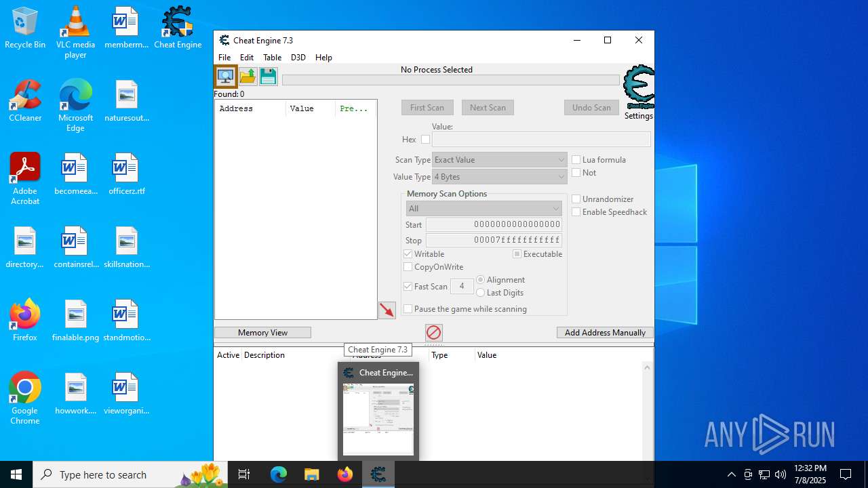The image size is (868, 488).
Task: Enable the Lua formula checkbox
Action: tap(576, 160)
